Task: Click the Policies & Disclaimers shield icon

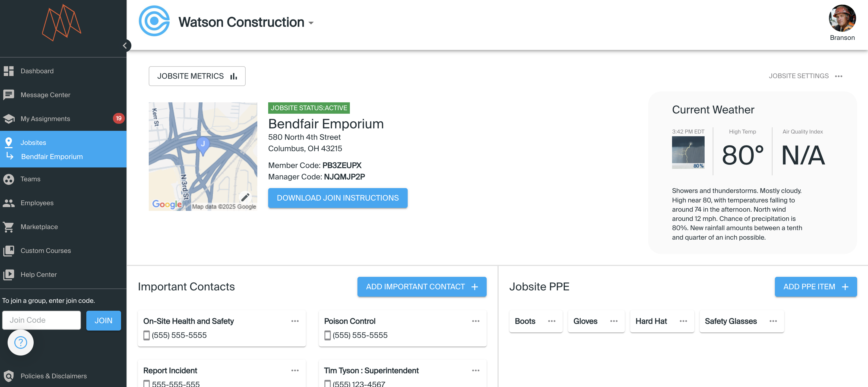Action: click(9, 376)
